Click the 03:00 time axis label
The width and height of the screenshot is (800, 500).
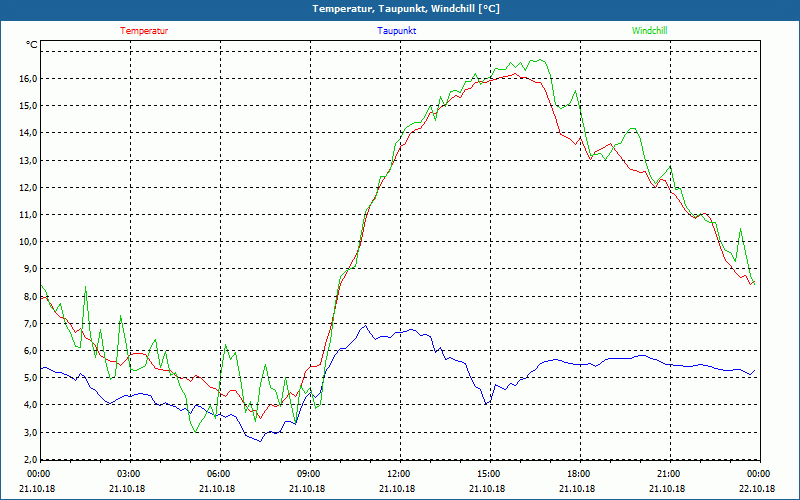coord(130,474)
